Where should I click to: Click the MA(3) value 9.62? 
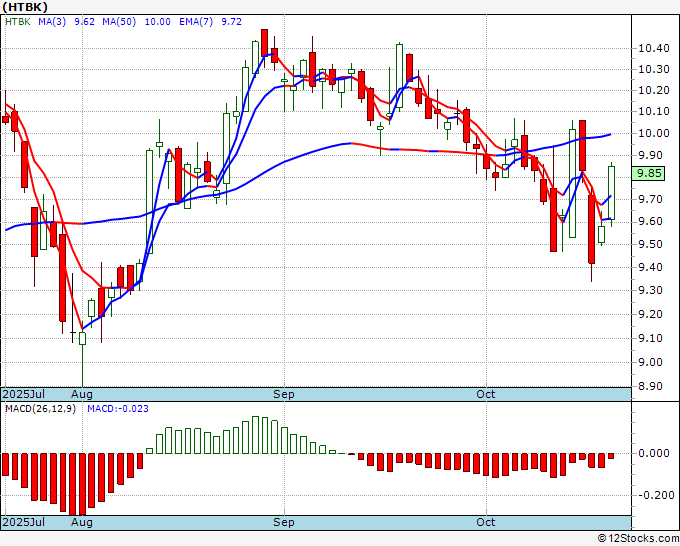pyautogui.click(x=85, y=22)
